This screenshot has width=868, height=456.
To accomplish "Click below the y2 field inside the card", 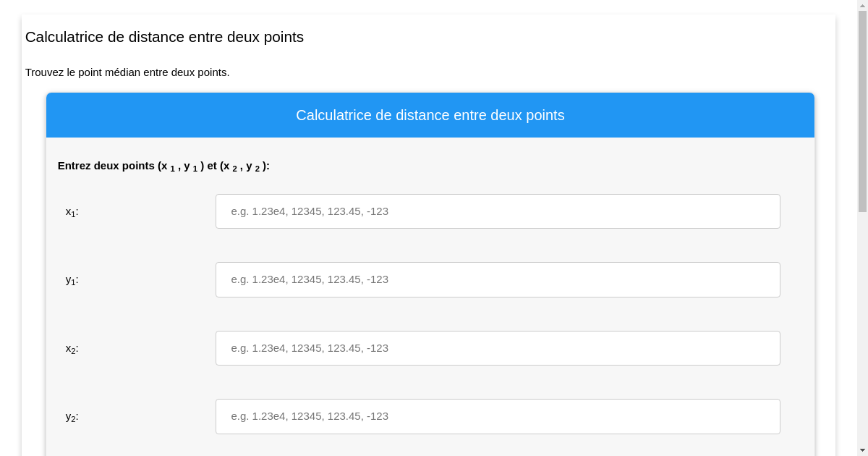I will click(x=430, y=445).
